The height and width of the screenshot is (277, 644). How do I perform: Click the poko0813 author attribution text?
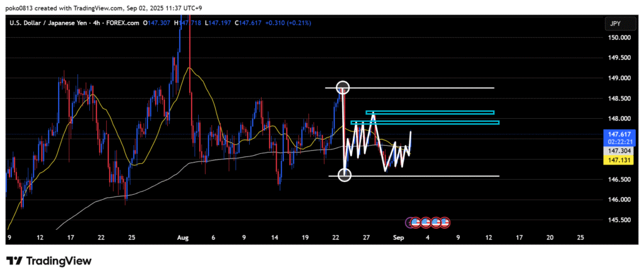22,6
